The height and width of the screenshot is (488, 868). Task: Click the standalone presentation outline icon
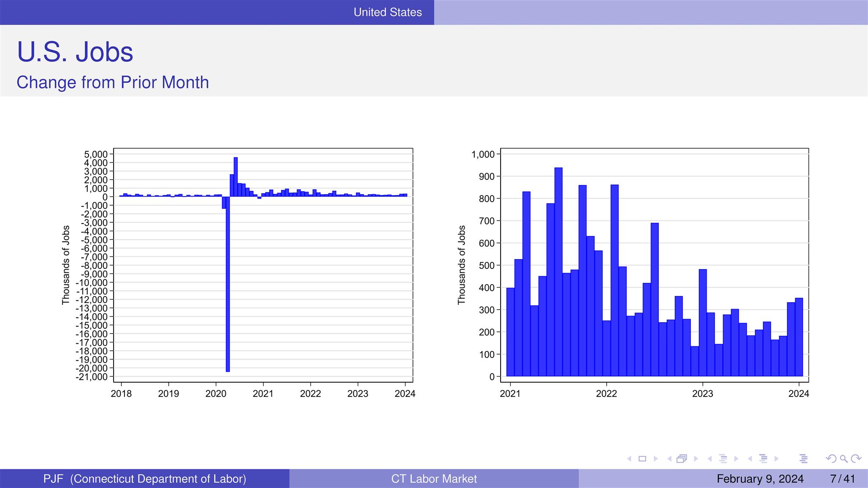(x=804, y=459)
